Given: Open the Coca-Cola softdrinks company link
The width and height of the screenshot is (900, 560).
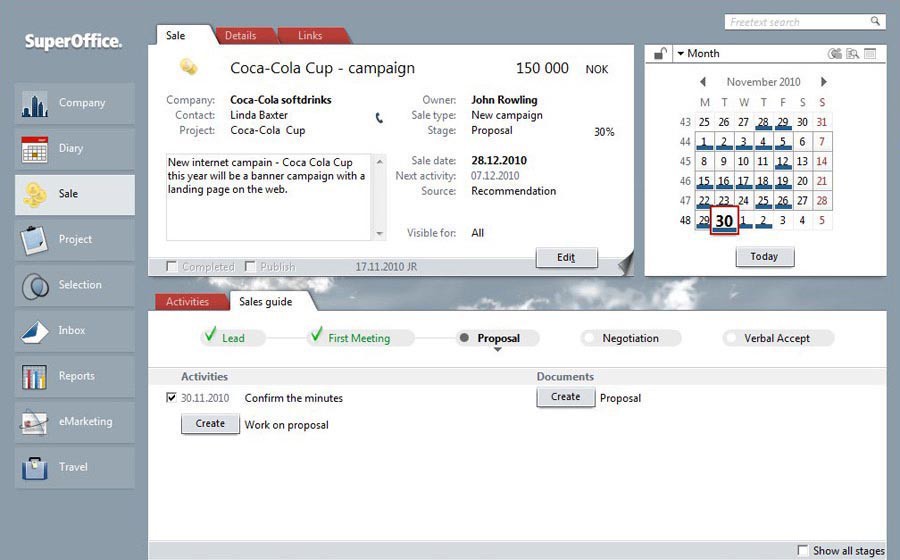Looking at the screenshot, I should click(281, 100).
